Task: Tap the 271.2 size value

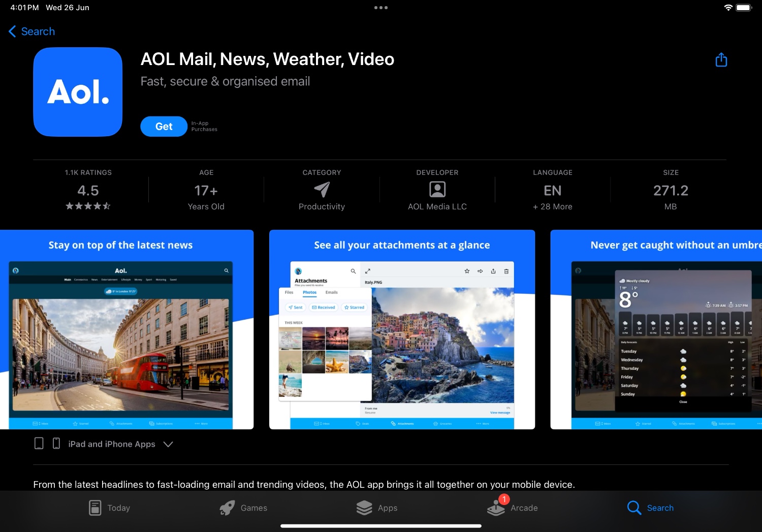Action: pyautogui.click(x=671, y=191)
